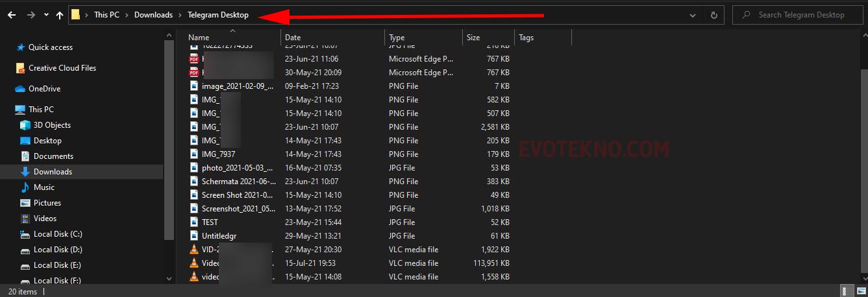Select Downloads in the breadcrumb path
This screenshot has height=297, width=868.
153,15
